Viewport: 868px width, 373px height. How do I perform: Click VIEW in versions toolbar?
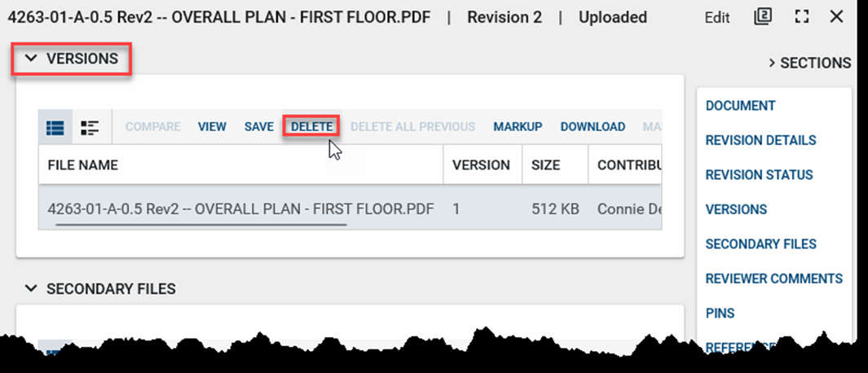tap(212, 127)
